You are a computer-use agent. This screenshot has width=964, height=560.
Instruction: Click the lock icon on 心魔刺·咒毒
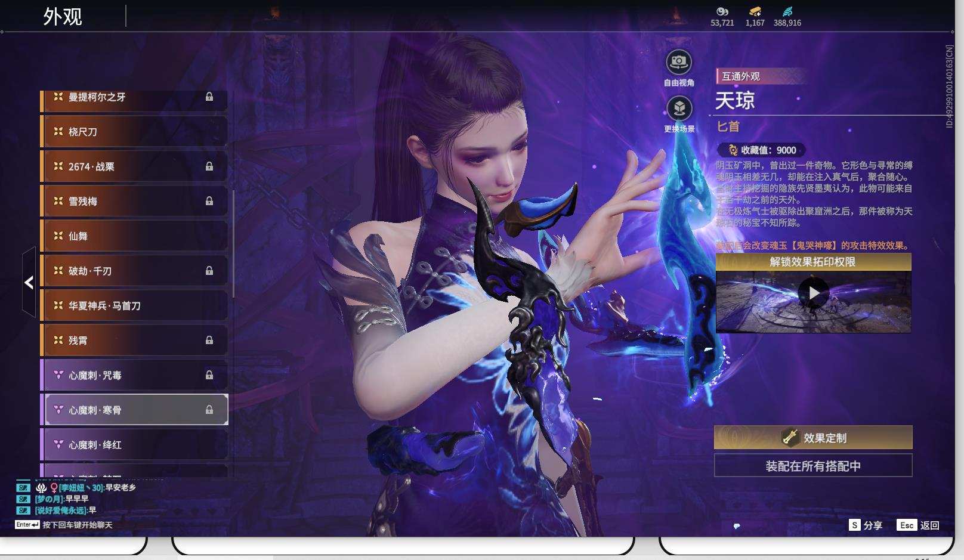[209, 375]
